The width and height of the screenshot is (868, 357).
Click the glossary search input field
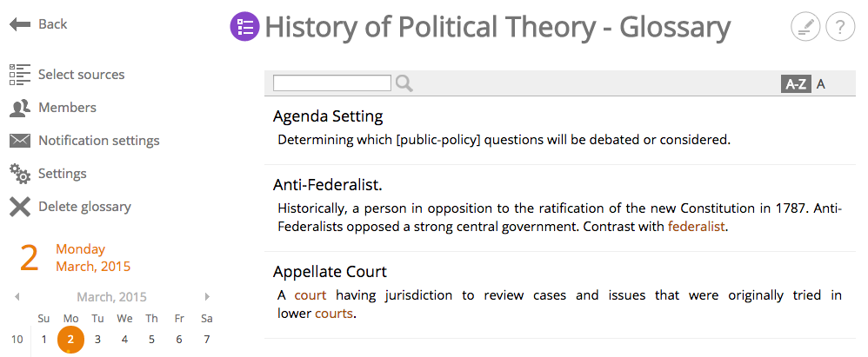point(332,83)
